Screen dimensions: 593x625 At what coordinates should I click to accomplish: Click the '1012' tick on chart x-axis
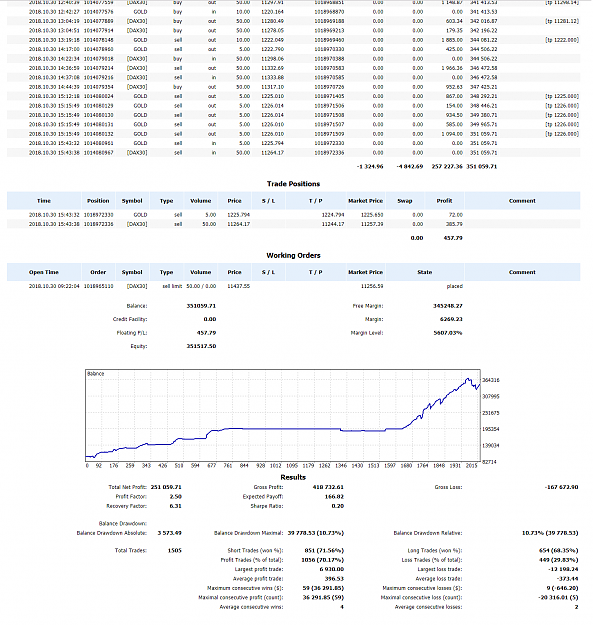pos(276,466)
